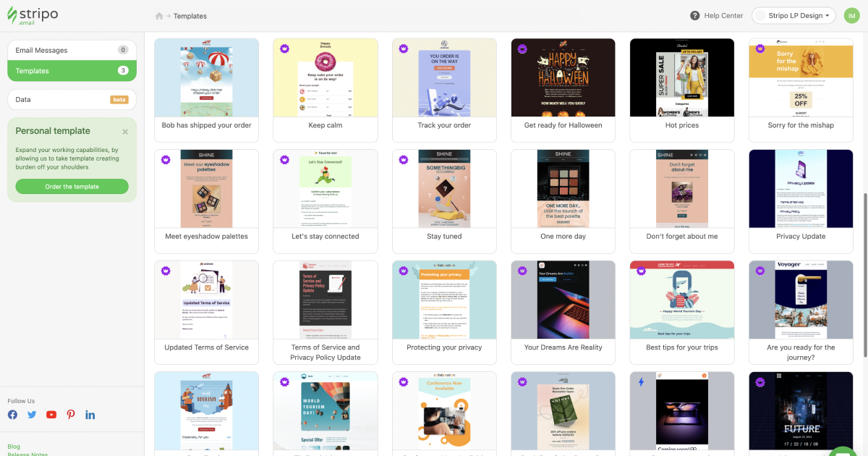Click the Best tips for your trips title
Viewport: 868px width, 456px height.
[682, 347]
